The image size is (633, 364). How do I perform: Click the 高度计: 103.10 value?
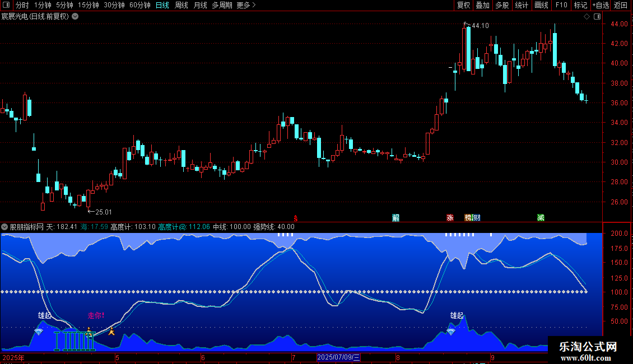[133, 227]
